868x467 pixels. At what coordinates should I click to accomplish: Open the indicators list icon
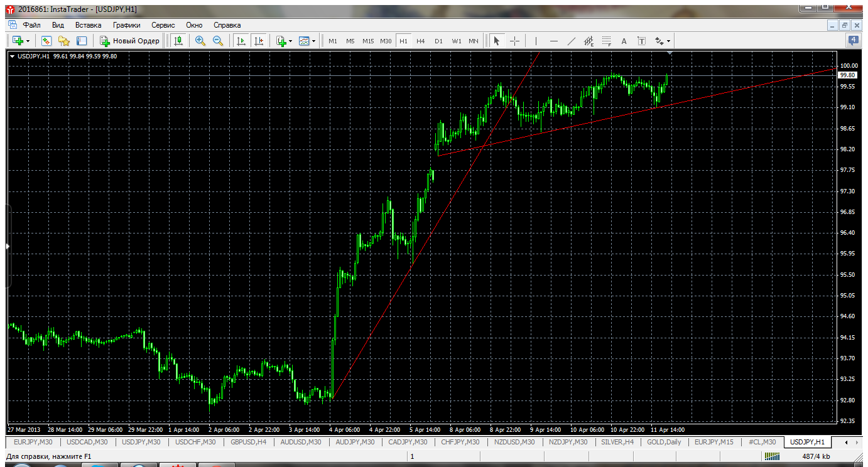coord(281,41)
